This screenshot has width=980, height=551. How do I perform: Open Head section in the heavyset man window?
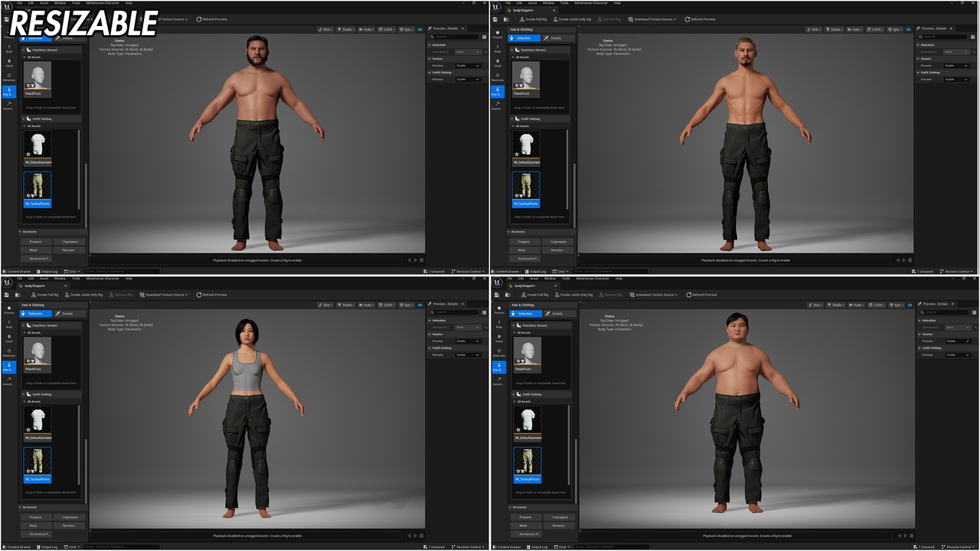pyautogui.click(x=499, y=338)
